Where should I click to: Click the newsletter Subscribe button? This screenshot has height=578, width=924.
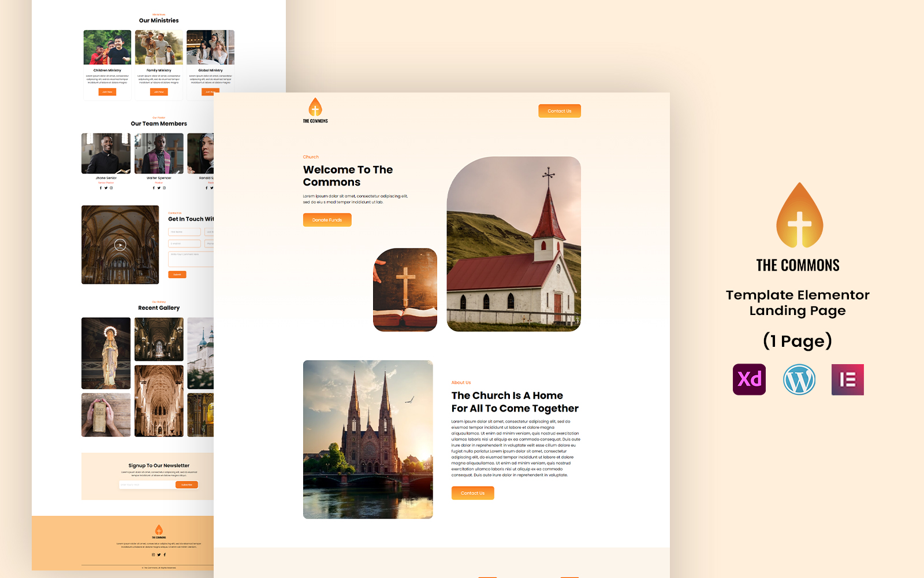point(187,485)
